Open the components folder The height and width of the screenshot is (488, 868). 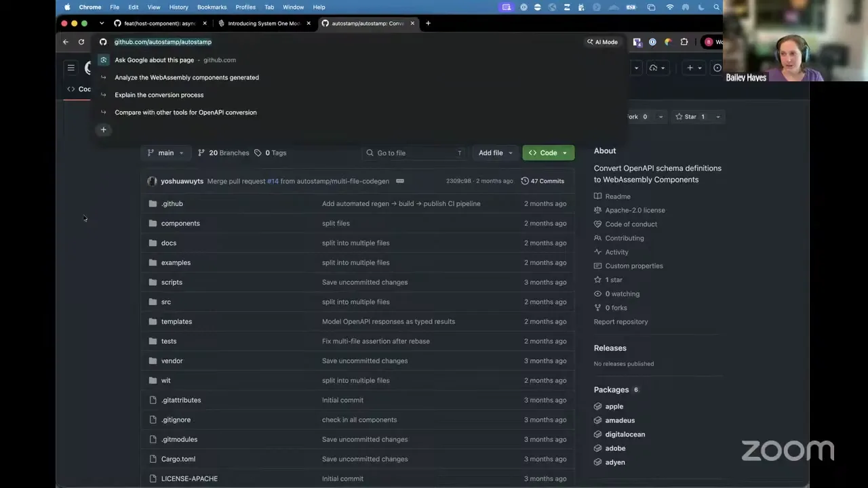(180, 223)
